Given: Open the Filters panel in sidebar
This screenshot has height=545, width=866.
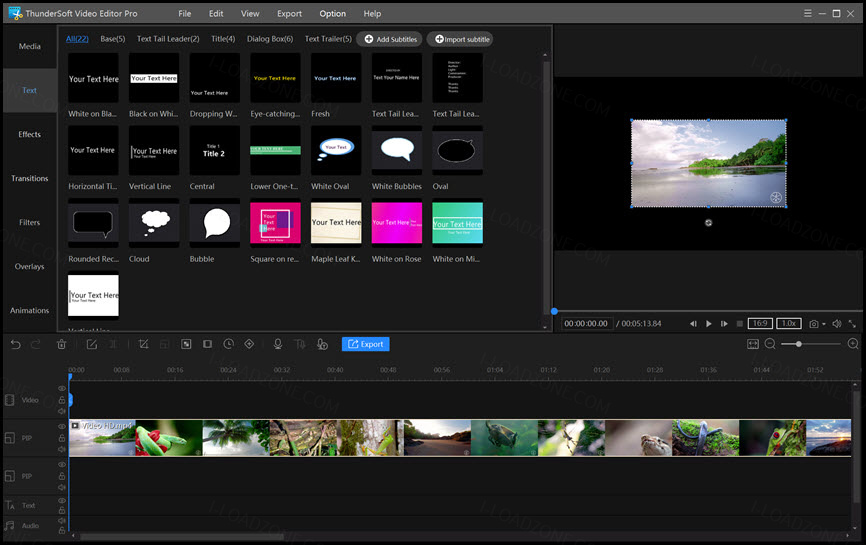Looking at the screenshot, I should pos(30,223).
